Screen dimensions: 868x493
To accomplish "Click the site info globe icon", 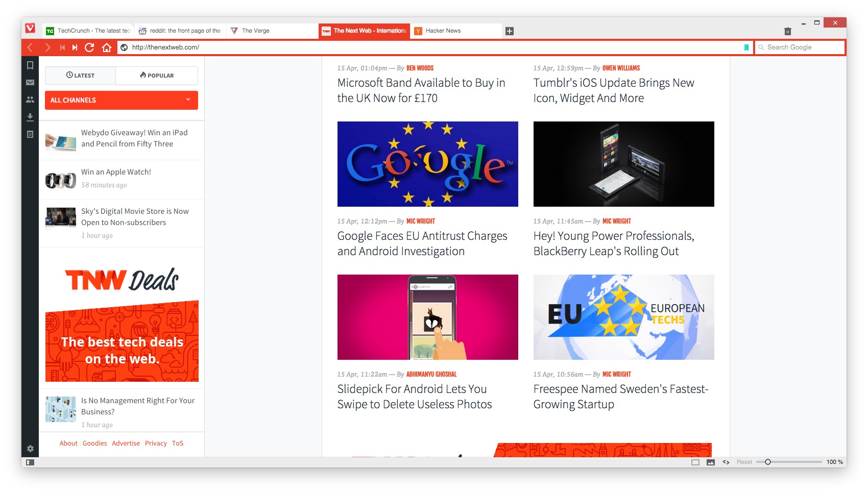I will 124,47.
